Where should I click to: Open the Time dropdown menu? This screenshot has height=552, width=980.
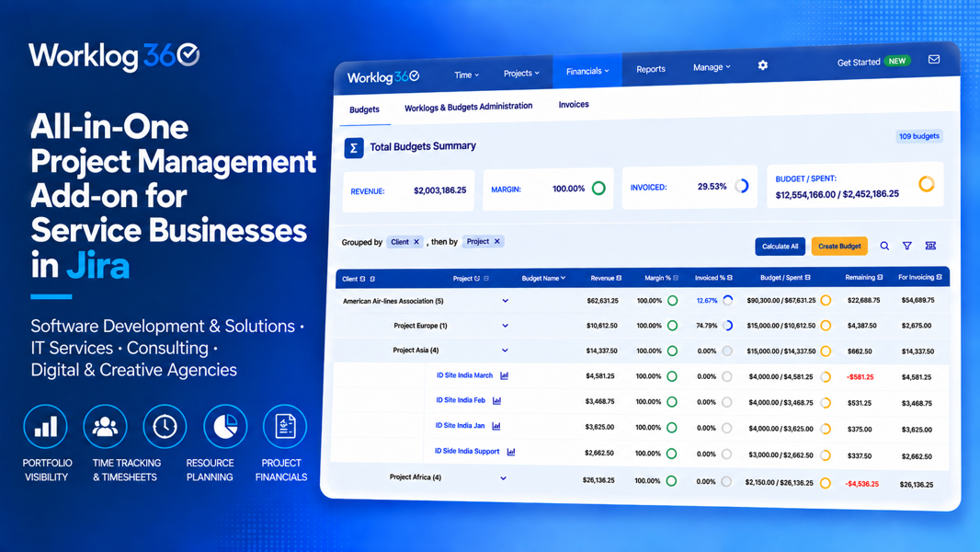click(466, 75)
